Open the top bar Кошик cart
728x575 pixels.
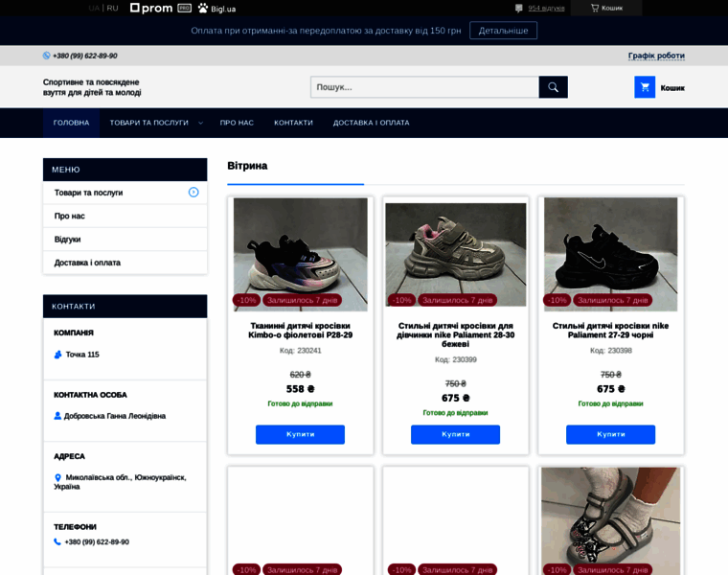(x=606, y=8)
